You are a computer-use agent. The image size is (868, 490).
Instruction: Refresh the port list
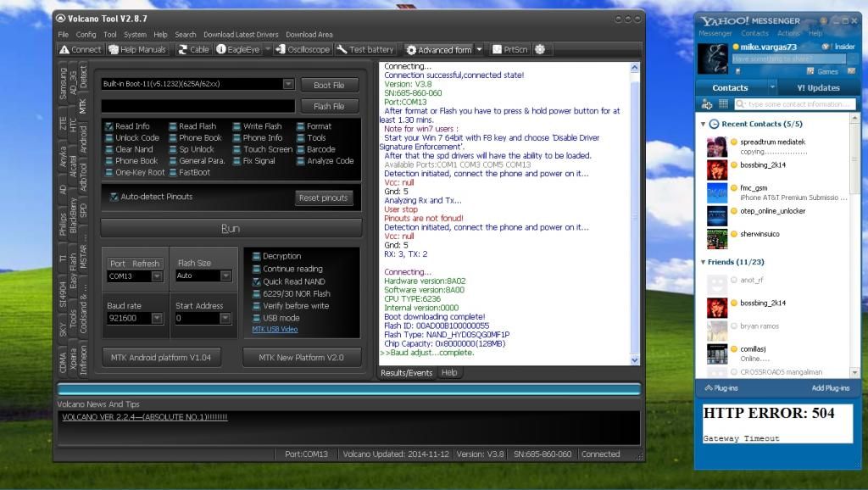tap(146, 264)
